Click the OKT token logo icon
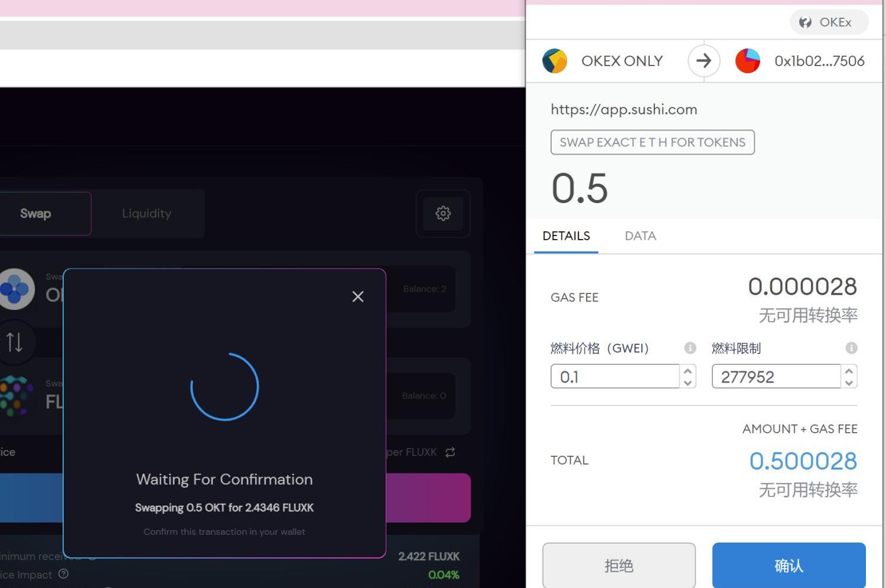Image resolution: width=886 pixels, height=588 pixels. (16, 289)
